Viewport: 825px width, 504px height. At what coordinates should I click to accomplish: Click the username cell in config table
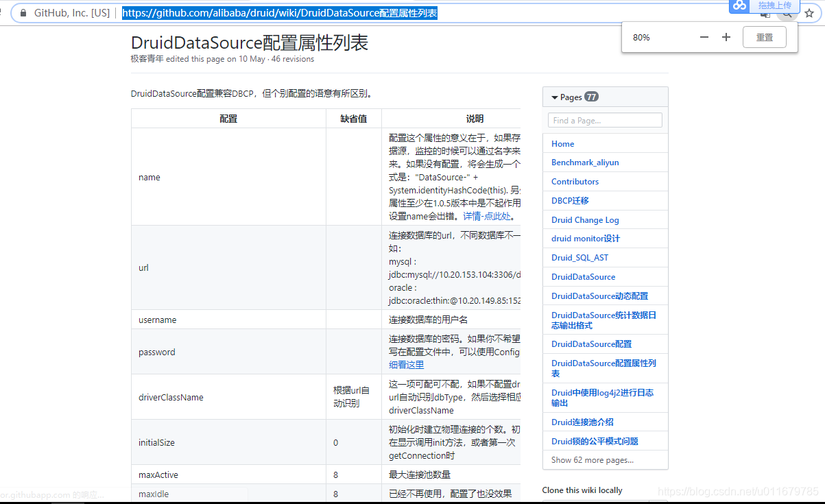pos(228,320)
